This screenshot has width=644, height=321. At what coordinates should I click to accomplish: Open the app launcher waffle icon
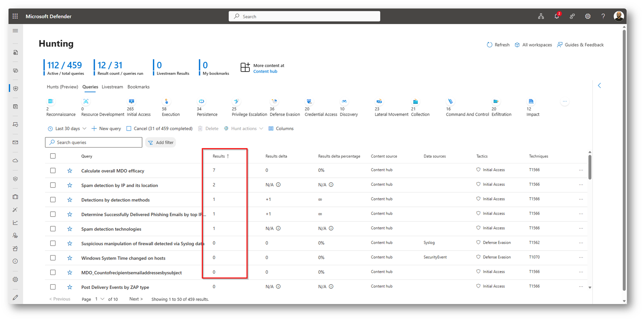point(15,16)
